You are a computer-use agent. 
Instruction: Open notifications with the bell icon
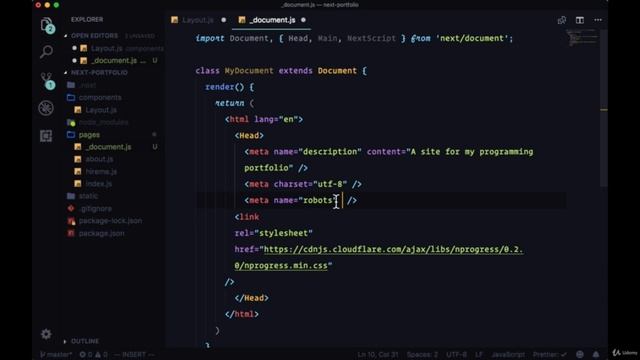pyautogui.click(x=596, y=354)
